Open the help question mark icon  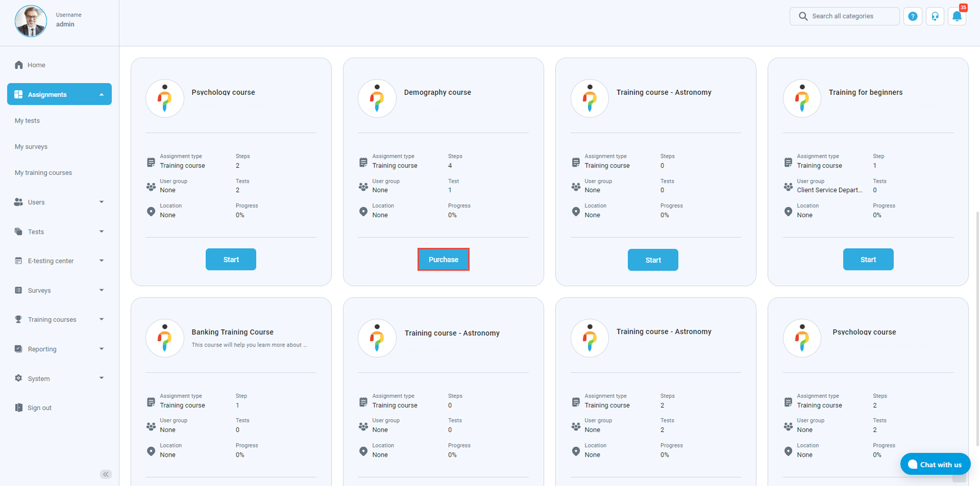point(913,17)
